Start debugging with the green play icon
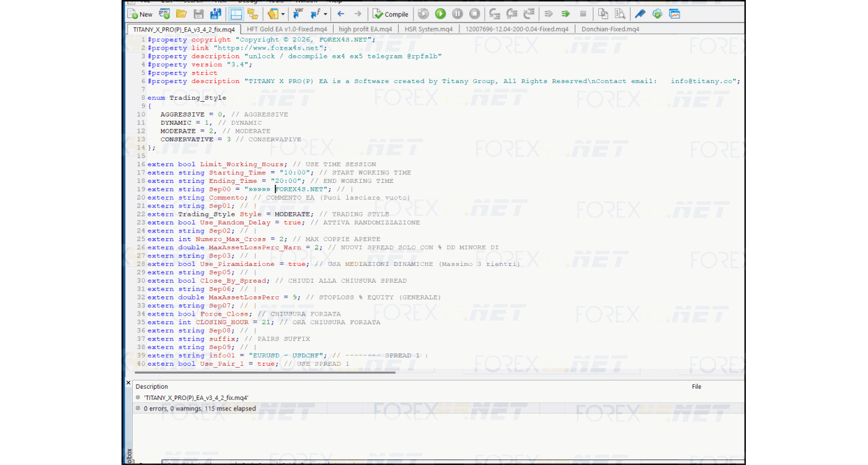 440,14
